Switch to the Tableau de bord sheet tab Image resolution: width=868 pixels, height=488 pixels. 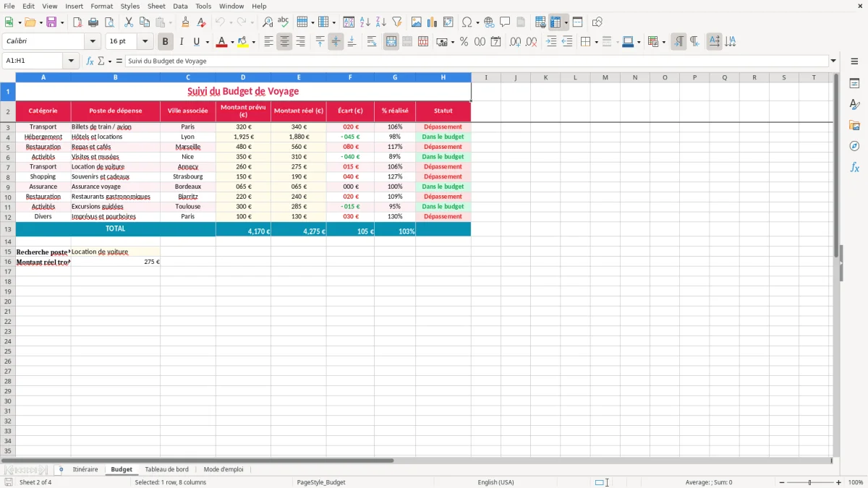pyautogui.click(x=166, y=470)
